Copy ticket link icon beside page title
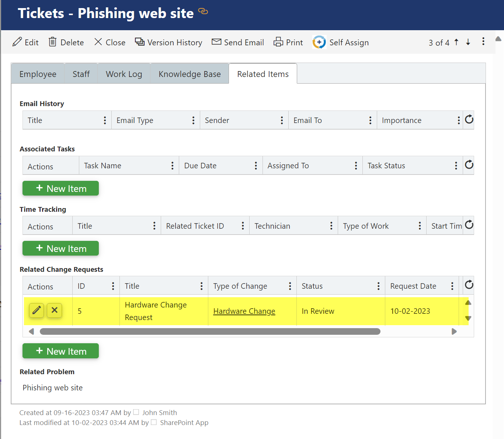Image resolution: width=504 pixels, height=439 pixels. coord(203,11)
